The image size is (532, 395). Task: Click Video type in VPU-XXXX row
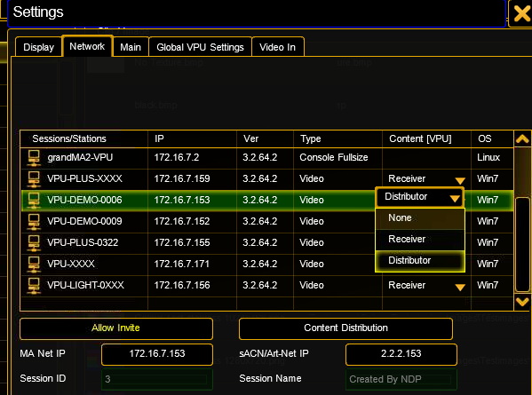[312, 264]
